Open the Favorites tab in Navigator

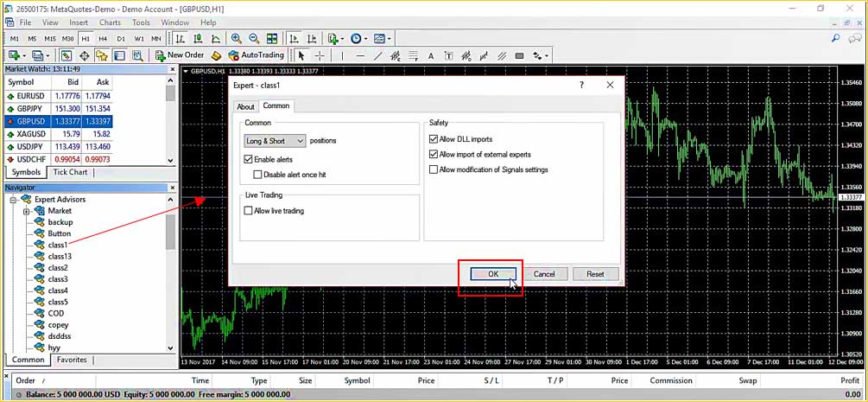(73, 360)
